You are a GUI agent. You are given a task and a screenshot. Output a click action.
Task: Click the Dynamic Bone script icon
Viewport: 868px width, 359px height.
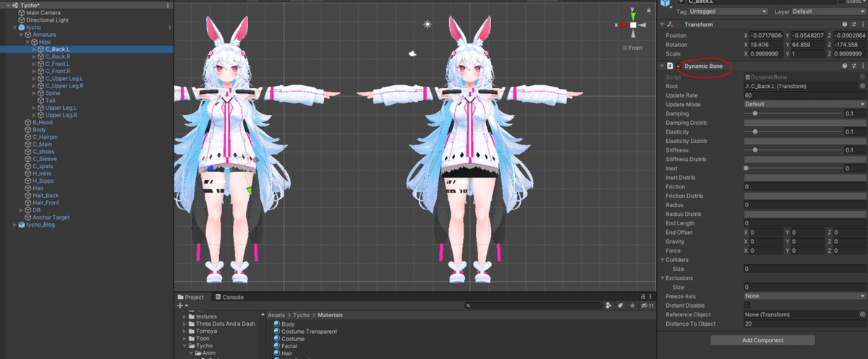[x=670, y=66]
